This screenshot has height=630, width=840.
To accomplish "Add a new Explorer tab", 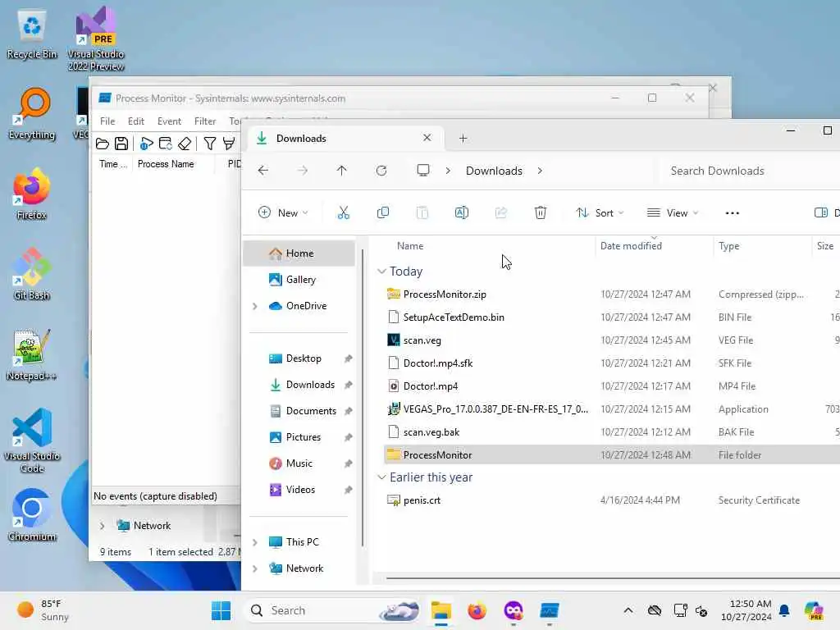I will (463, 138).
